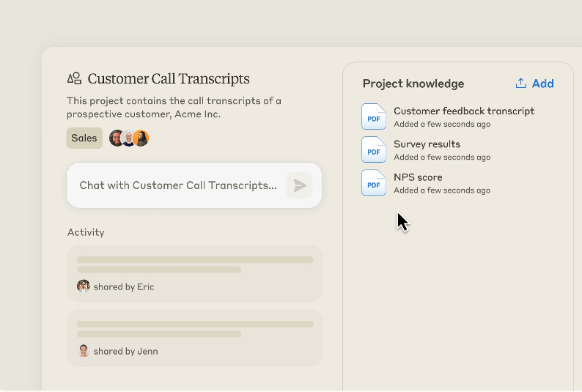Open the Survey results document
Image resolution: width=582 pixels, height=392 pixels.
coord(427,144)
